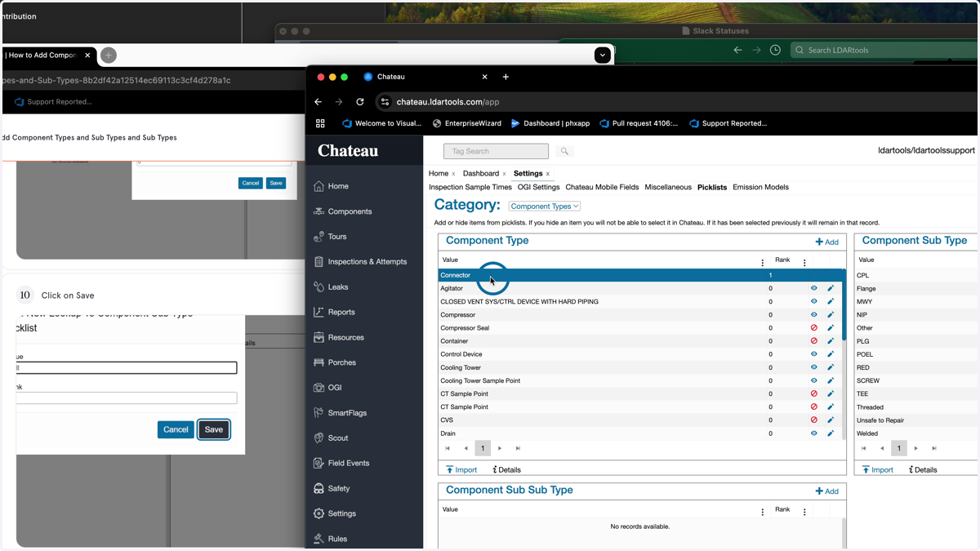Open Field Events in the sidebar
The width and height of the screenshot is (980, 551).
[341, 463]
